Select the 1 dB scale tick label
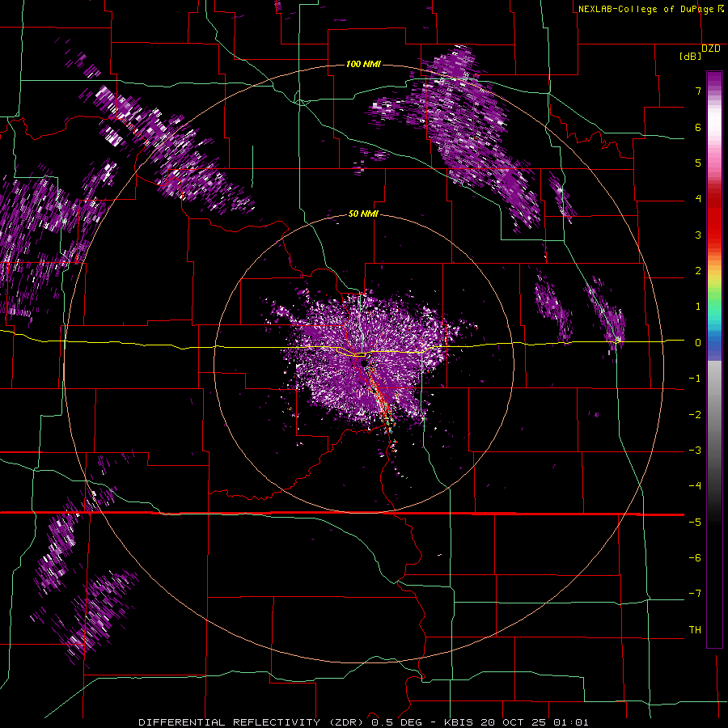The width and height of the screenshot is (728, 728). click(698, 307)
